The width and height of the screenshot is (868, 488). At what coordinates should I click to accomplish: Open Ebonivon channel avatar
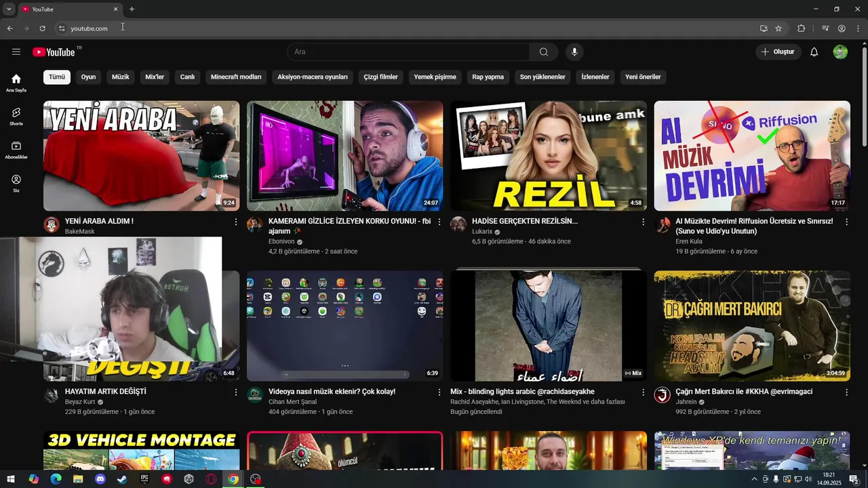[255, 225]
